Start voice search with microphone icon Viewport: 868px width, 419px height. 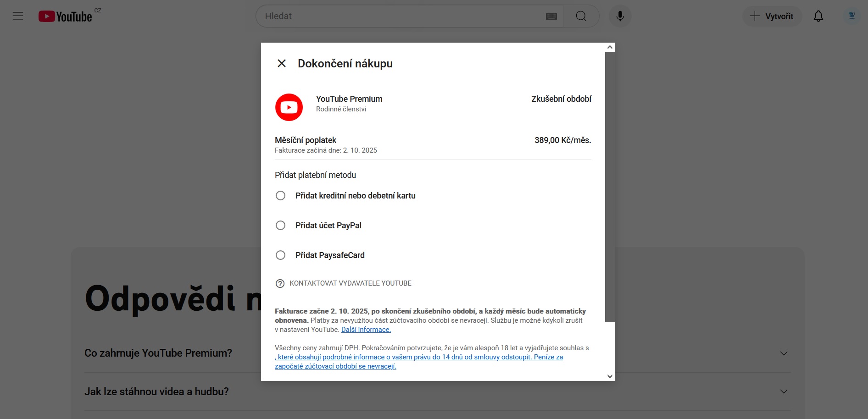click(620, 16)
